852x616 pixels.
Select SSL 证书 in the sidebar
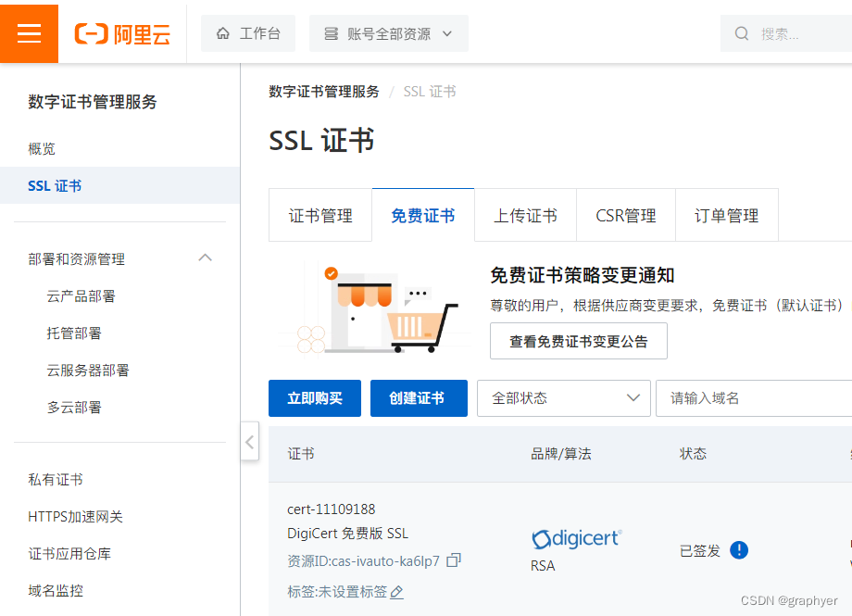[x=119, y=185]
